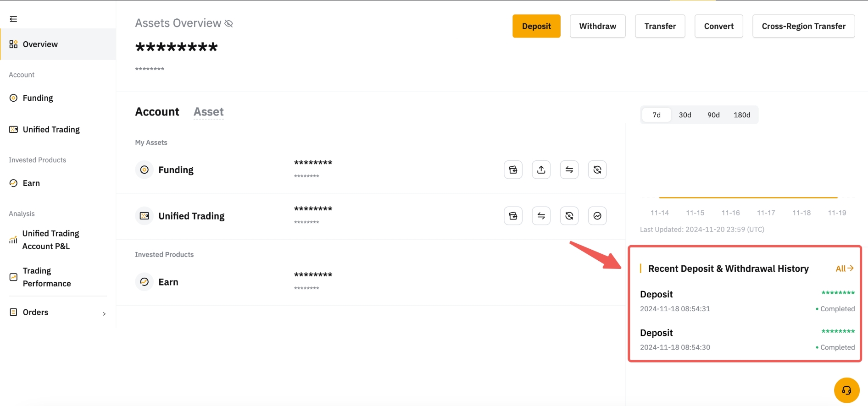868x406 pixels.
Task: Select the 180d chart range
Action: (x=741, y=115)
